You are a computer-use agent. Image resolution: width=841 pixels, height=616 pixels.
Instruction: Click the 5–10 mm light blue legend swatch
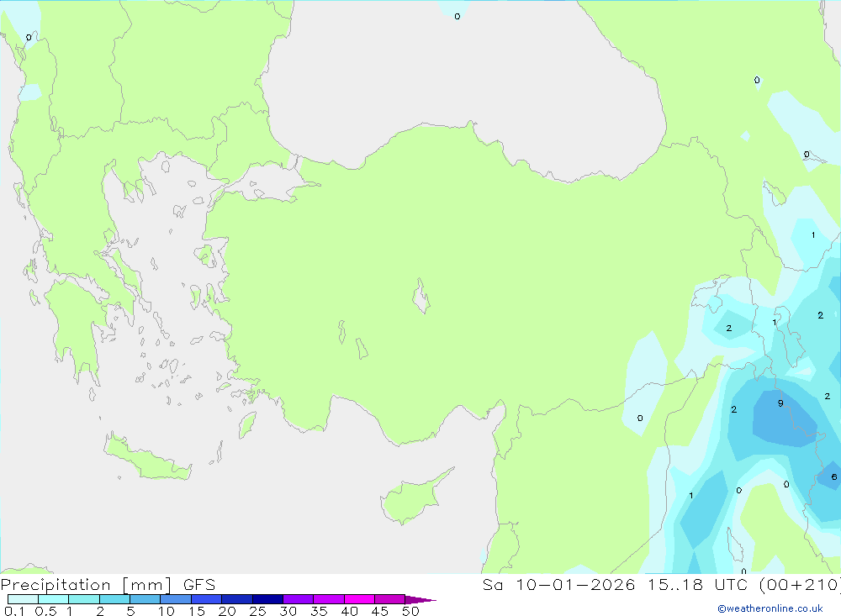point(145,599)
